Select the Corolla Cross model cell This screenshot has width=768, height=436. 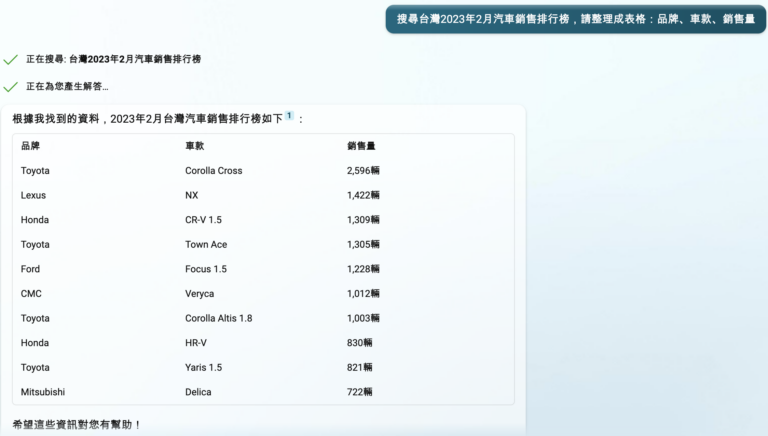tap(213, 171)
